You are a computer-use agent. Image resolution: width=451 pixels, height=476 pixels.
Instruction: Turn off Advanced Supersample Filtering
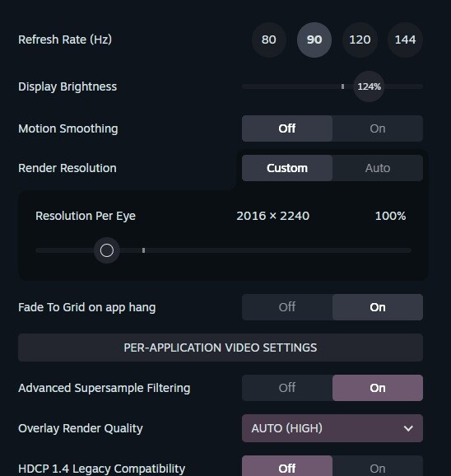(287, 388)
